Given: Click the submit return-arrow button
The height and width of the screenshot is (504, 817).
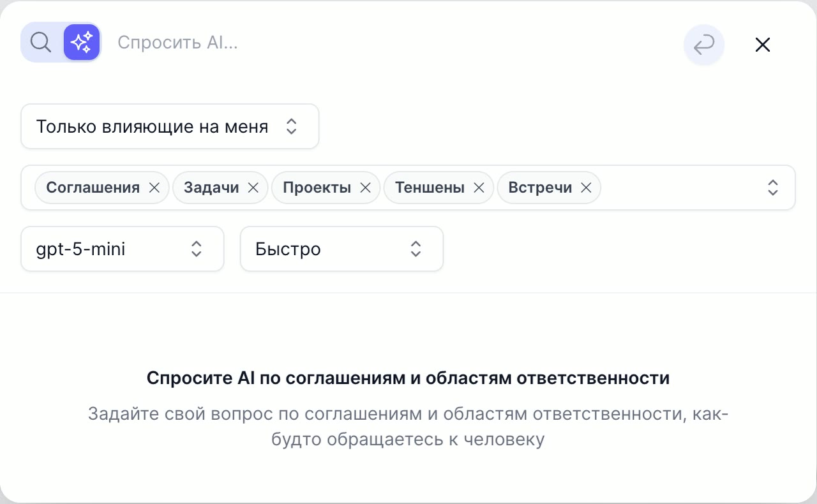Looking at the screenshot, I should pos(703,45).
